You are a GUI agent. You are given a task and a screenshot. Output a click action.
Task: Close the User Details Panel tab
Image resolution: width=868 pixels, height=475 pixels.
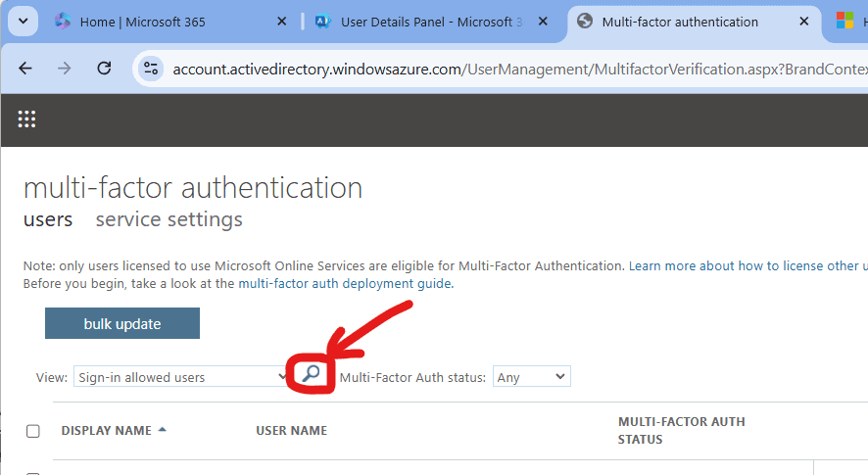[x=544, y=22]
